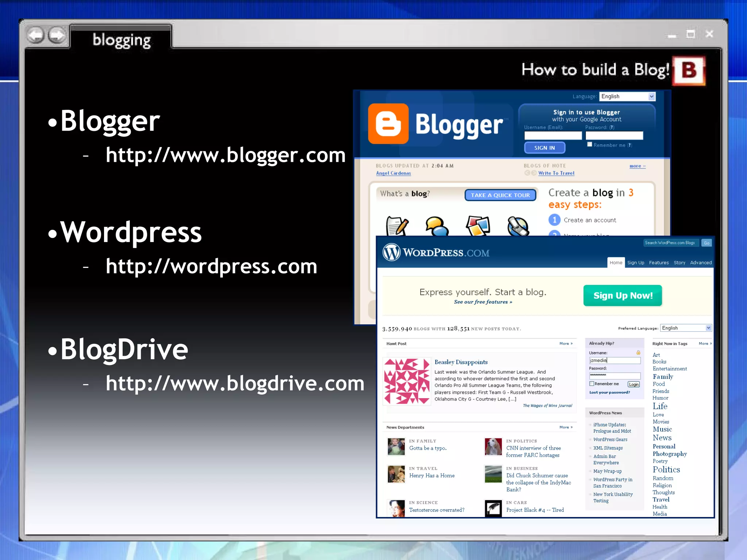Image resolution: width=747 pixels, height=560 pixels.
Task: Click the 'Life' tag
Action: point(660,406)
